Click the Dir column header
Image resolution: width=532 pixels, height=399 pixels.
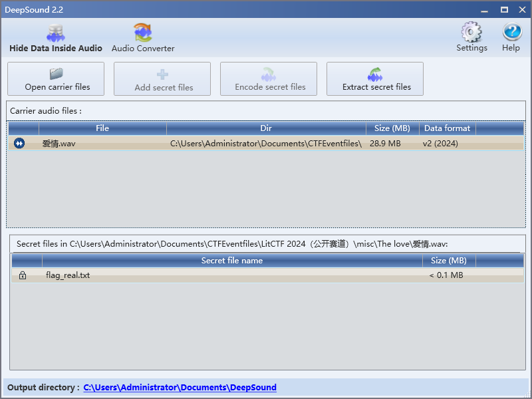266,128
